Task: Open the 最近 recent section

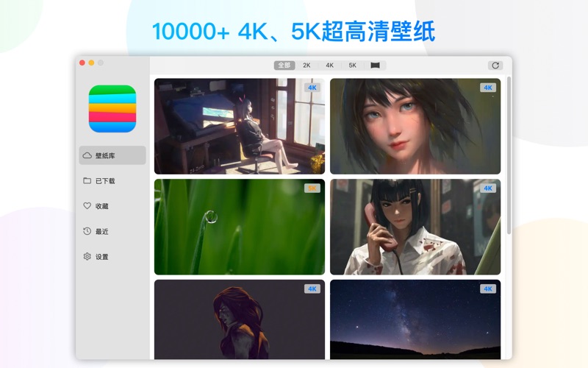Action: pos(112,231)
